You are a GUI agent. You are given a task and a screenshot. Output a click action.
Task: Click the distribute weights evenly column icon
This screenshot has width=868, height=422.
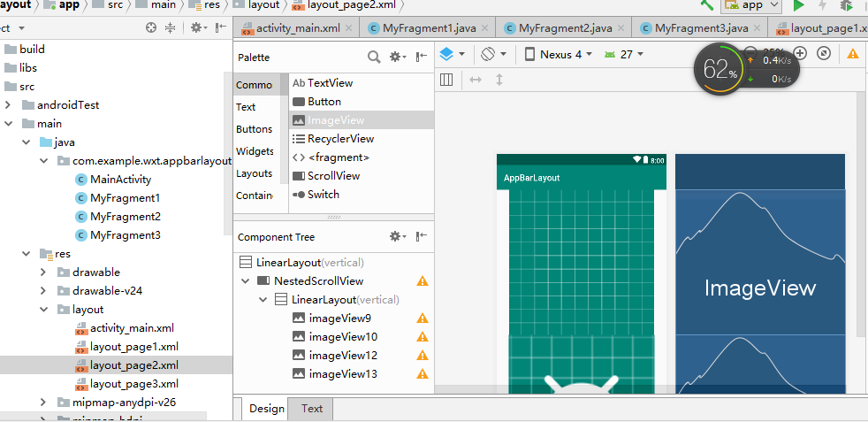pos(446,81)
